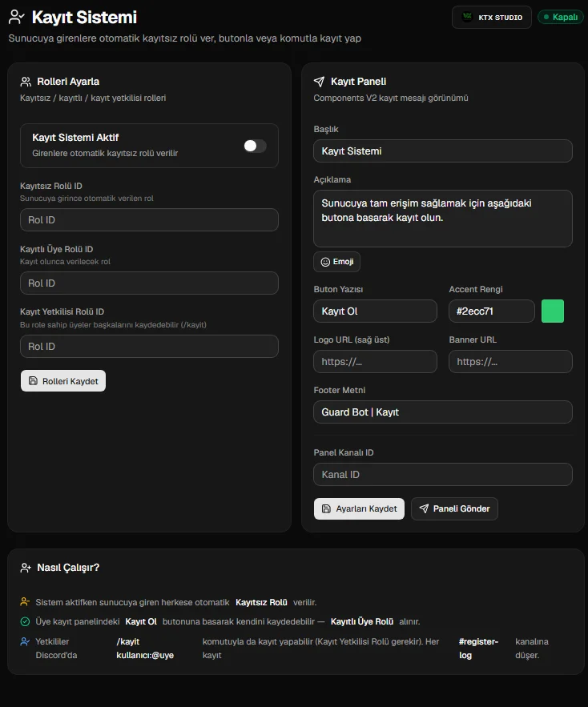Screen dimensions: 588x707
Task: Click the Rolleri Ayarla heading
Action: 68,82
